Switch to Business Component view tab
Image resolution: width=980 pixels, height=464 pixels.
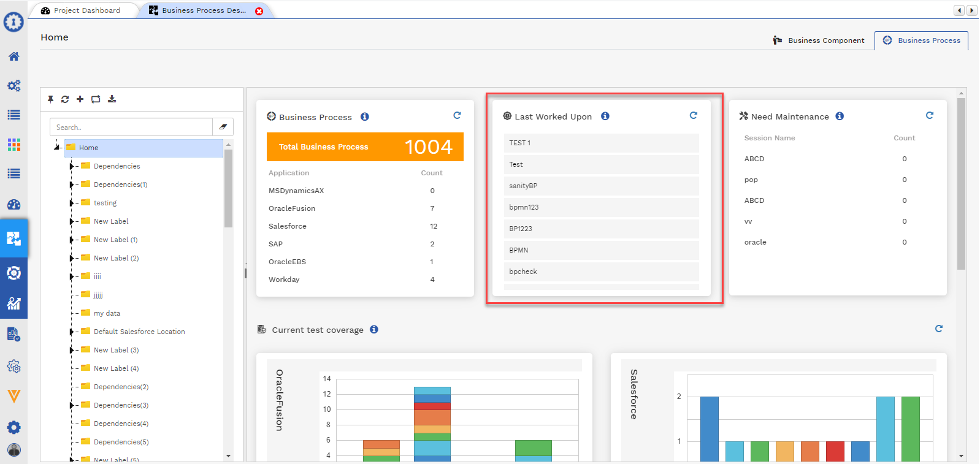[819, 40]
